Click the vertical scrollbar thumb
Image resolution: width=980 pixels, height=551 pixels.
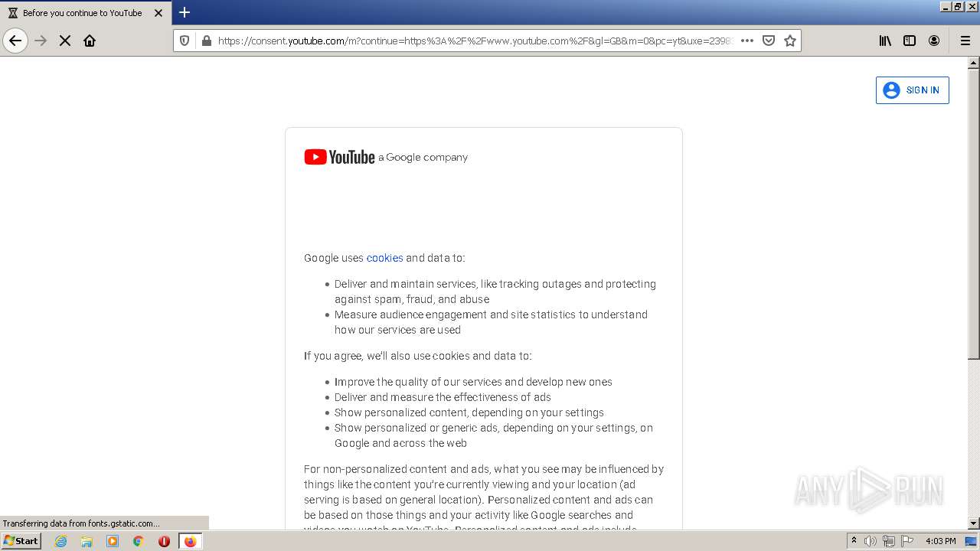[973, 214]
